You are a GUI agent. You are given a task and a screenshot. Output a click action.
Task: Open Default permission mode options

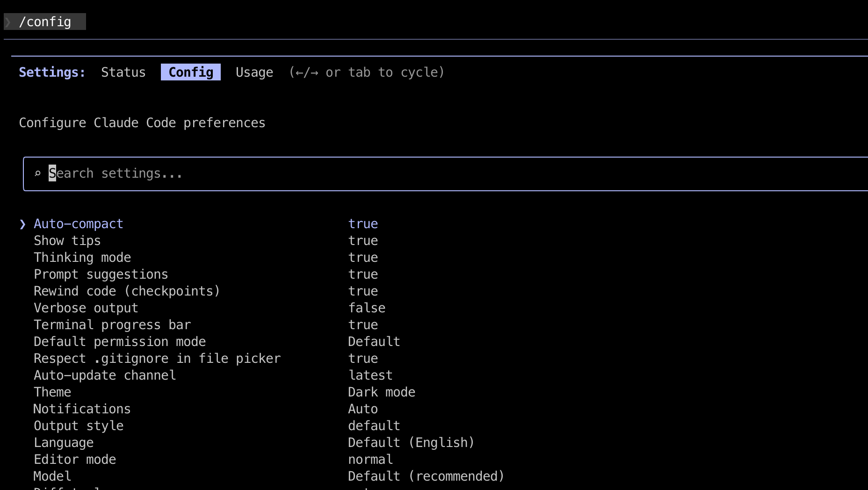119,342
